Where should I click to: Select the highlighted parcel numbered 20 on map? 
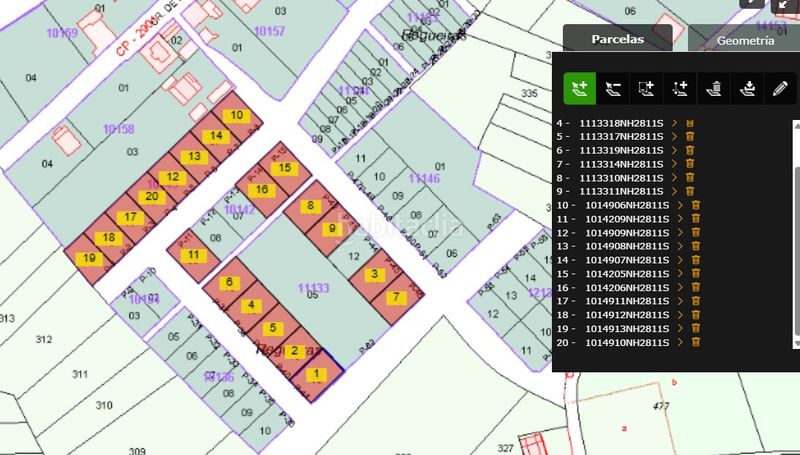coord(152,197)
